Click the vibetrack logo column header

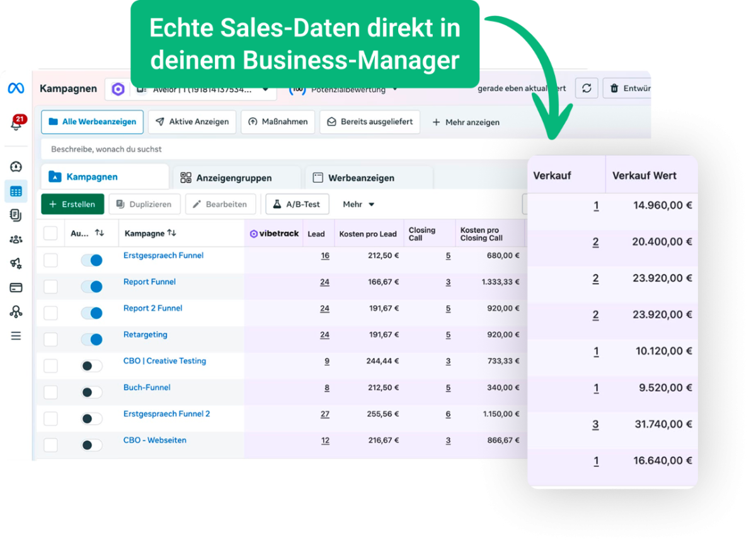pyautogui.click(x=274, y=234)
